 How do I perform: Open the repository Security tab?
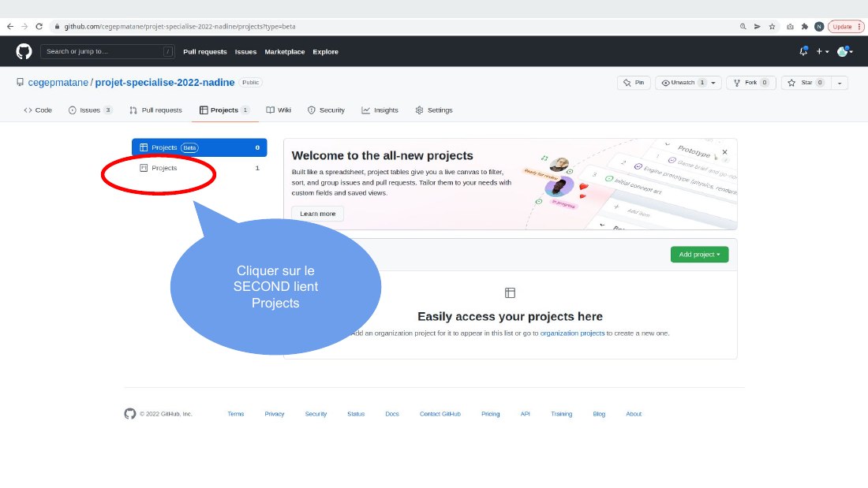[326, 110]
